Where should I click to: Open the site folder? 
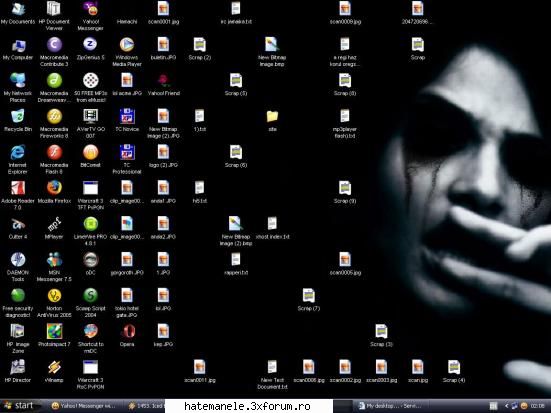(x=272, y=121)
